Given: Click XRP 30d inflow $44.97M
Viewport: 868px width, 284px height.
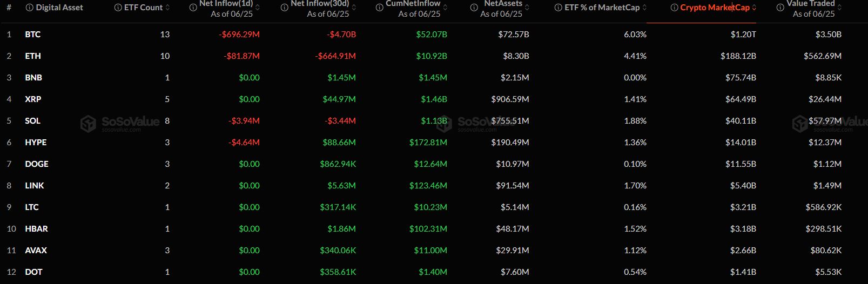Looking at the screenshot, I should [338, 99].
